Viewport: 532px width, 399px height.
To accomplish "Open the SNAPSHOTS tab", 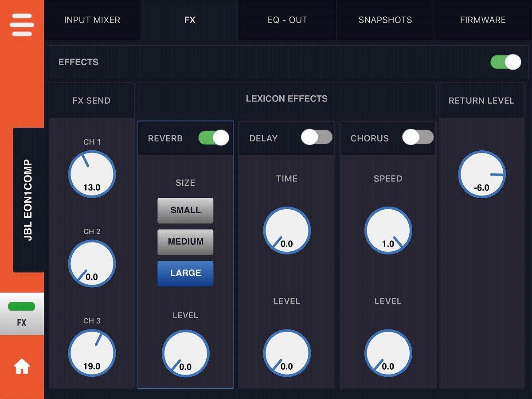I will [385, 20].
